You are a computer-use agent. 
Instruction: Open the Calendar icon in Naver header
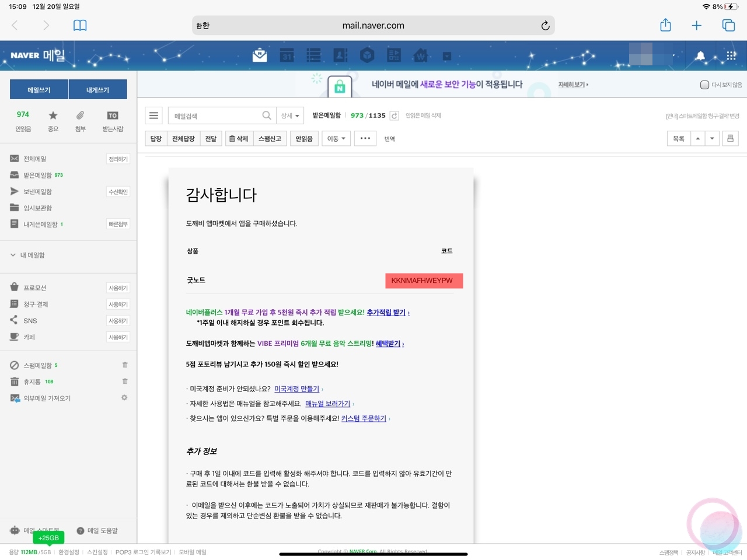(287, 55)
